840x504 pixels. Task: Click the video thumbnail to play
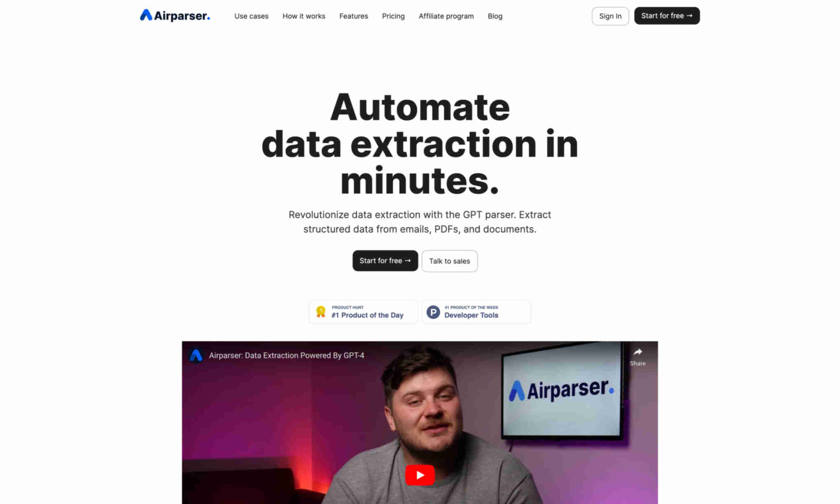[x=420, y=475]
